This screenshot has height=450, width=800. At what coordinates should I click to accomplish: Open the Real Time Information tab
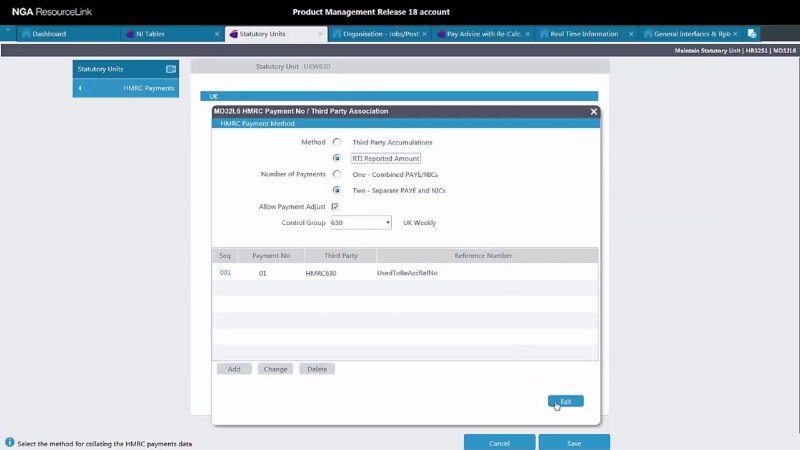point(582,33)
